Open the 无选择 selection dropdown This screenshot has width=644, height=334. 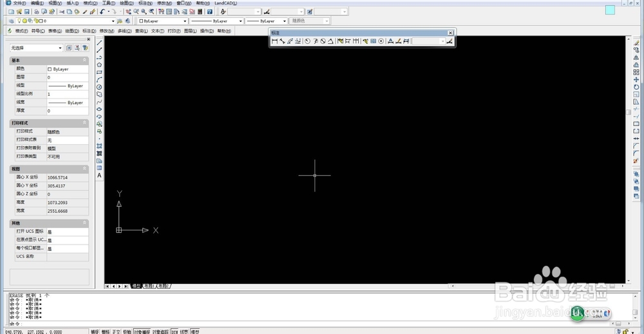click(36, 48)
